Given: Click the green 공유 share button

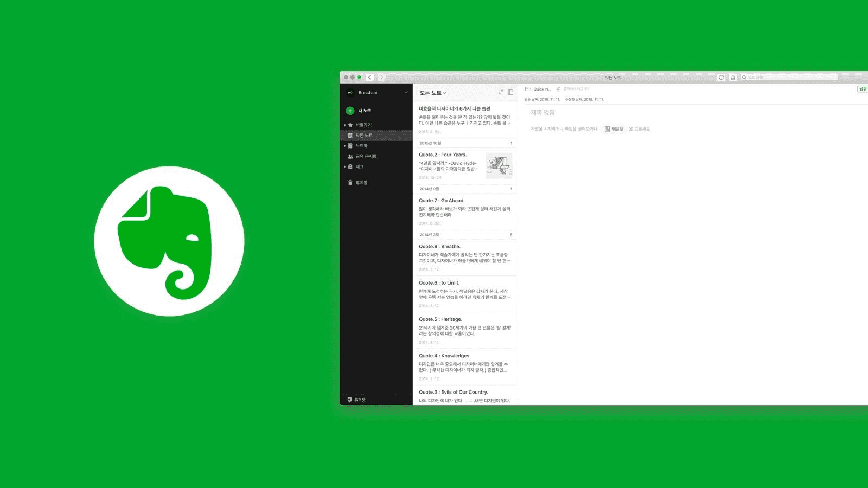Looking at the screenshot, I should [x=863, y=89].
